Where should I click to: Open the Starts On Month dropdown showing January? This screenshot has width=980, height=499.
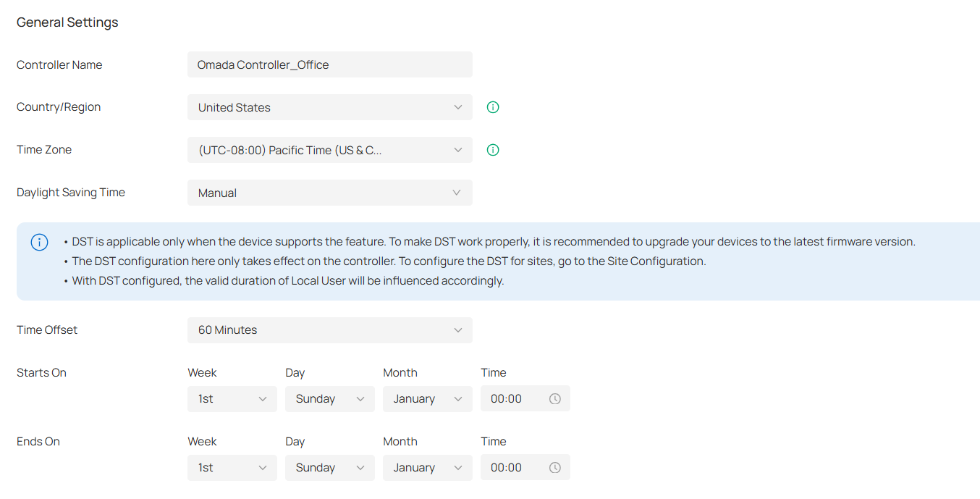click(427, 398)
